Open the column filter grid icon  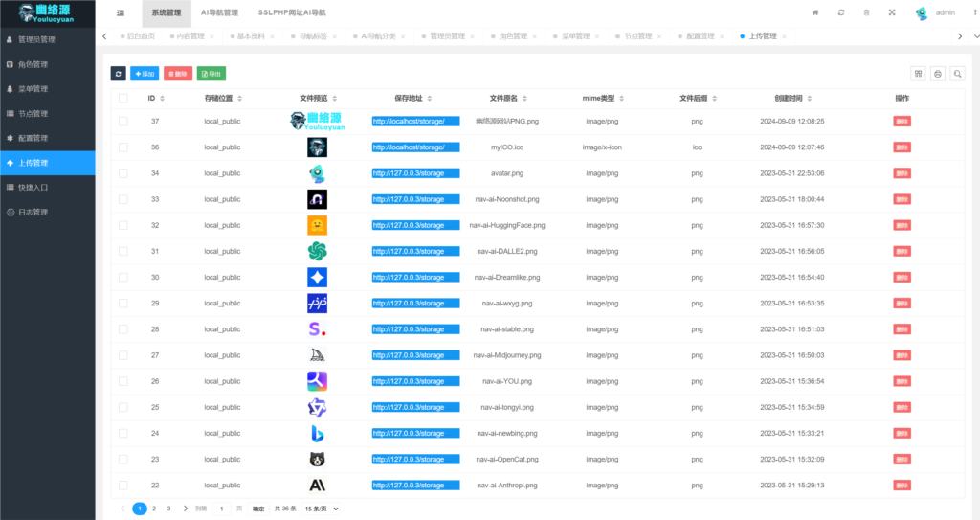[919, 74]
